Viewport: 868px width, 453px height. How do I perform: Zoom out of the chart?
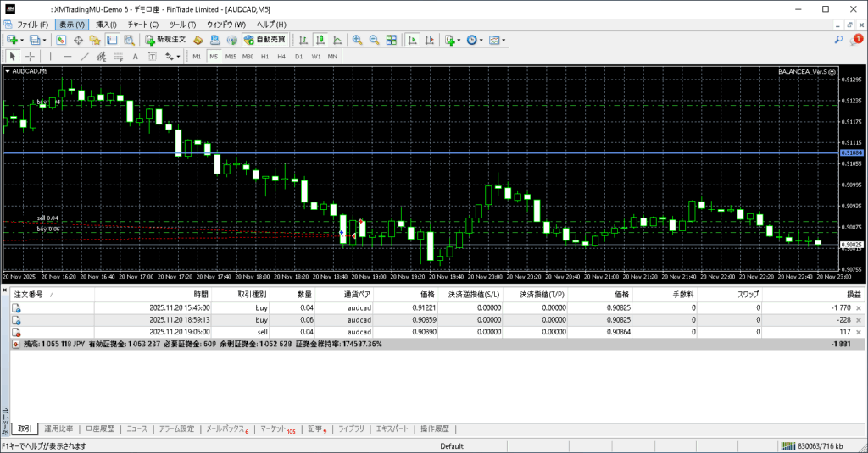point(374,40)
